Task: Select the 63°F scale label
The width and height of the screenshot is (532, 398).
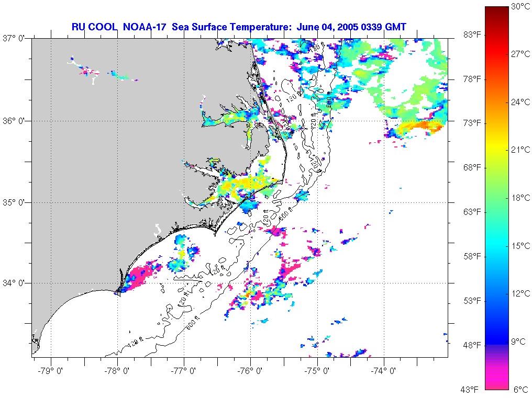Action: (472, 212)
